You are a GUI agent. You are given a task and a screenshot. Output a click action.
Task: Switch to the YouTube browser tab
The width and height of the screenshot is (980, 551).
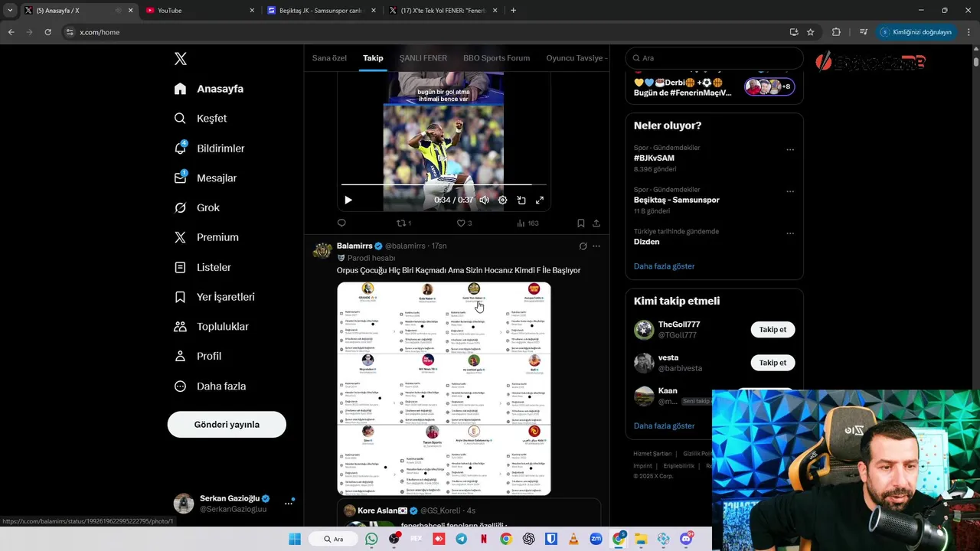click(199, 10)
